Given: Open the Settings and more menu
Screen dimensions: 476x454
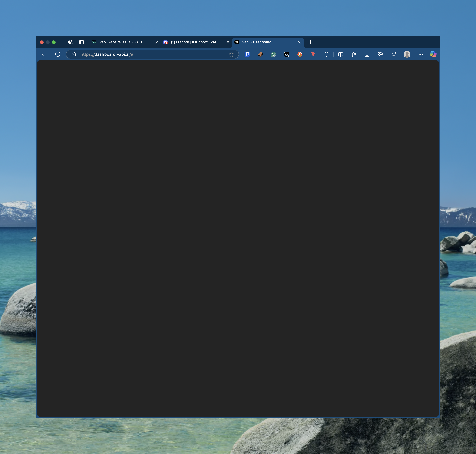Looking at the screenshot, I should coord(421,54).
